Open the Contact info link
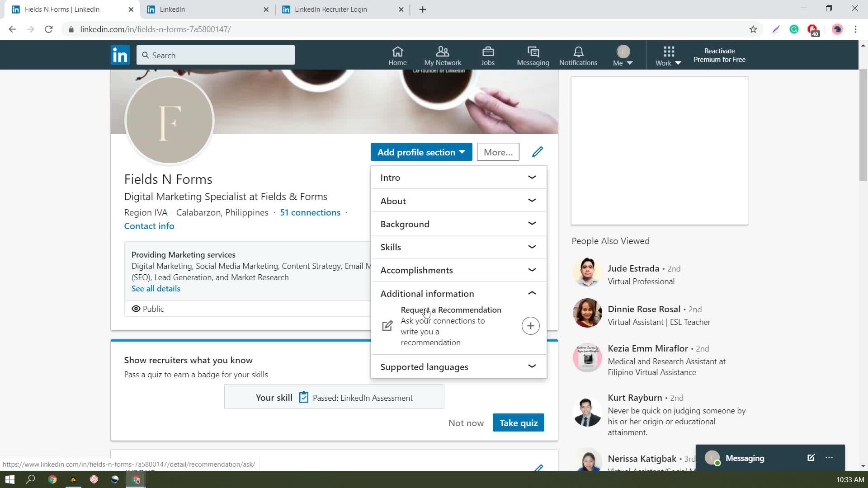Viewport: 868px width, 488px height. tap(149, 226)
